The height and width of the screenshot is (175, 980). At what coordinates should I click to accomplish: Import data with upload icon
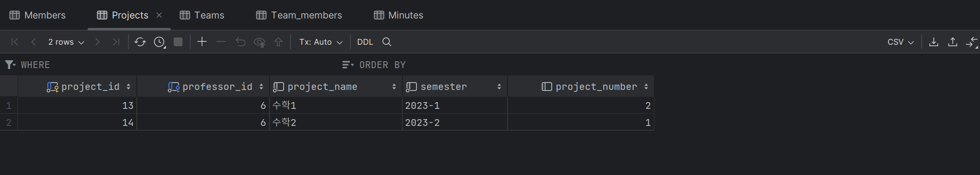point(953,42)
